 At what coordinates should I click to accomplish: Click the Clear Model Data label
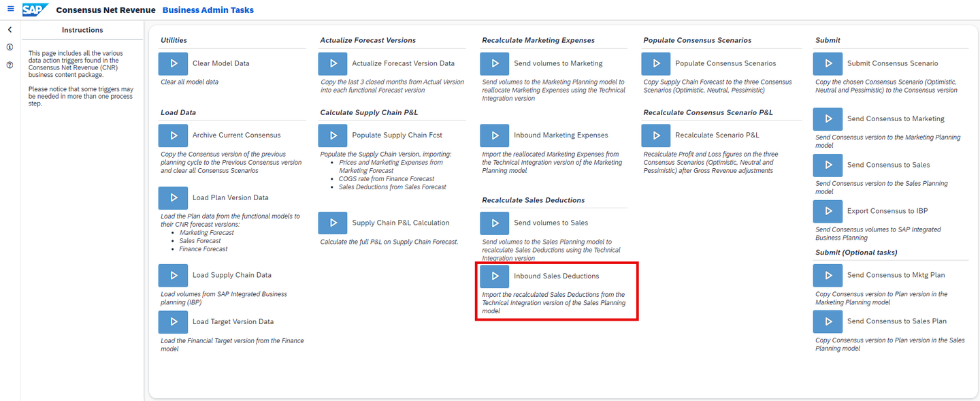[221, 63]
